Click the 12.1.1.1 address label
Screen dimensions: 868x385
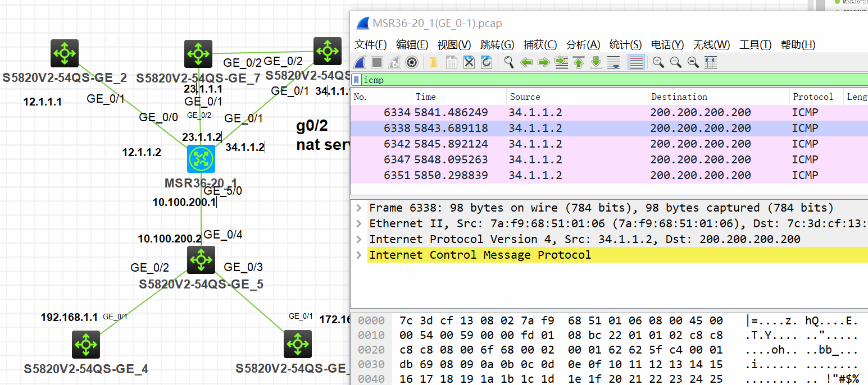[42, 102]
